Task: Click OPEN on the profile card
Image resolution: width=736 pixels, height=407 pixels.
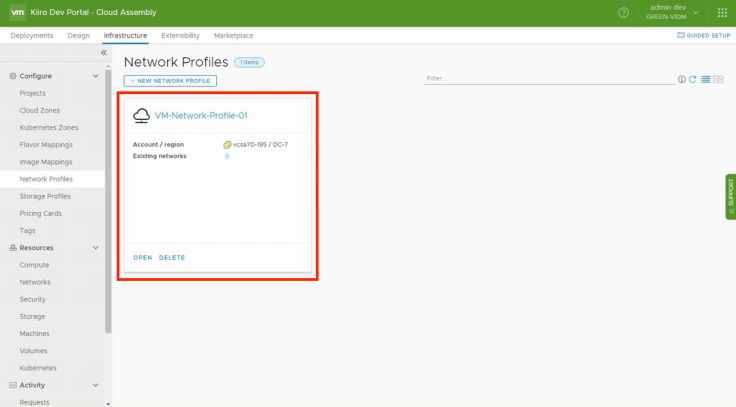Action: click(143, 258)
